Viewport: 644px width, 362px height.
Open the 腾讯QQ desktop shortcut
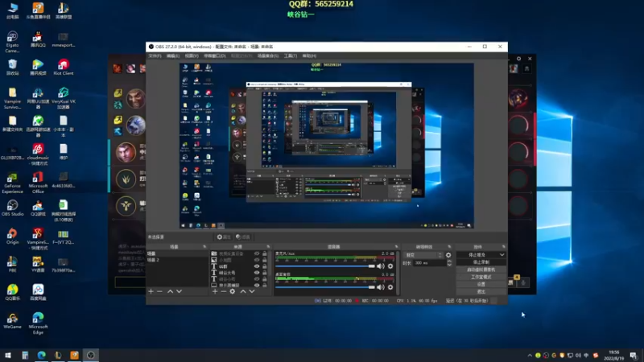(38, 39)
